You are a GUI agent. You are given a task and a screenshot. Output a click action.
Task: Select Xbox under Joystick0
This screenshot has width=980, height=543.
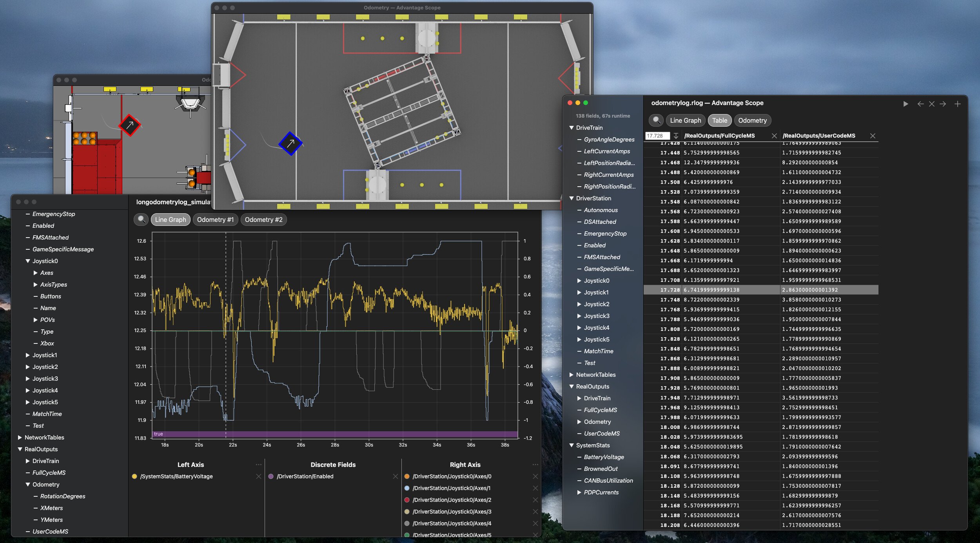click(47, 343)
